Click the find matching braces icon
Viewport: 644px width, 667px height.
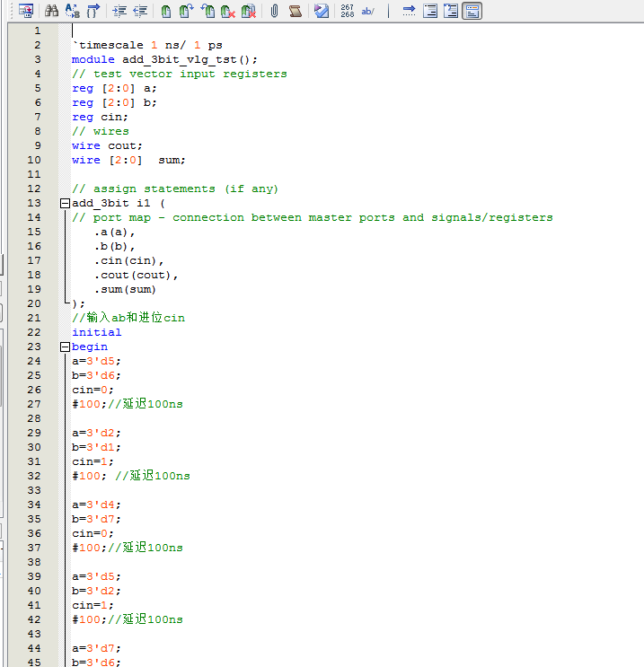pos(93,11)
